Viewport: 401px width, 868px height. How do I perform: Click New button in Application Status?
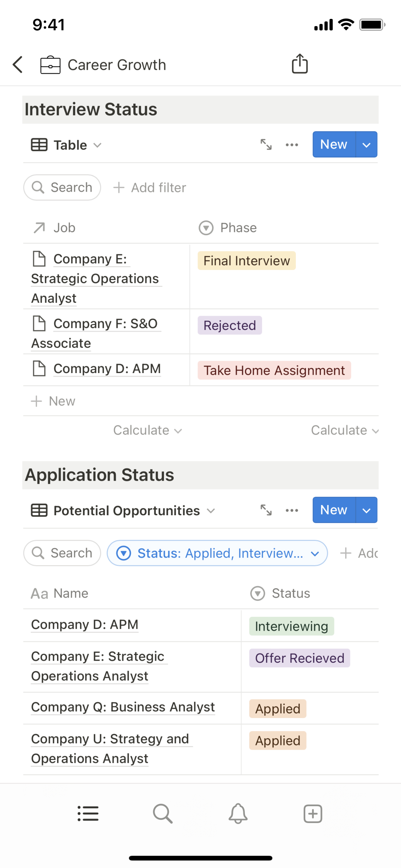click(x=334, y=510)
